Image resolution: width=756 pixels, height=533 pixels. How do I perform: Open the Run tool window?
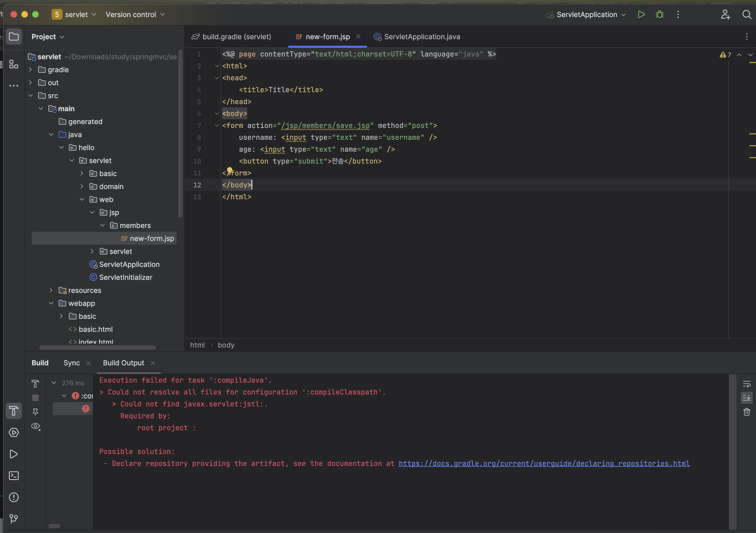[x=14, y=454]
